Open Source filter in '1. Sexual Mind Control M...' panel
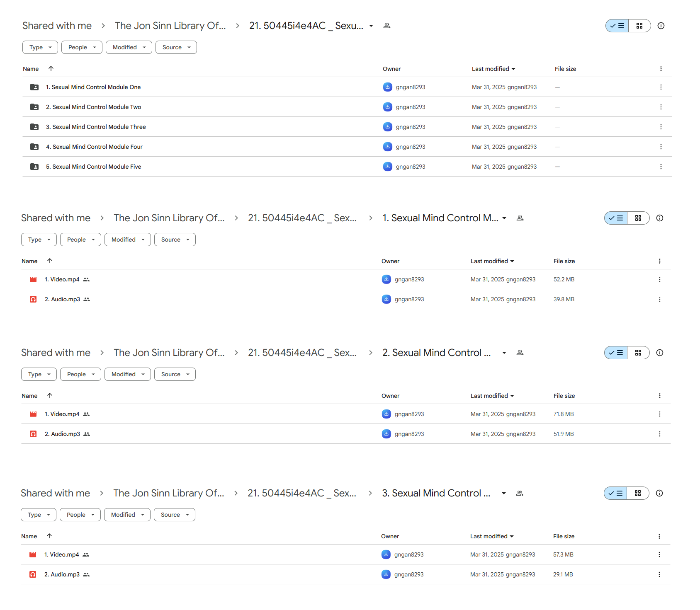700x610 pixels. [x=175, y=240]
